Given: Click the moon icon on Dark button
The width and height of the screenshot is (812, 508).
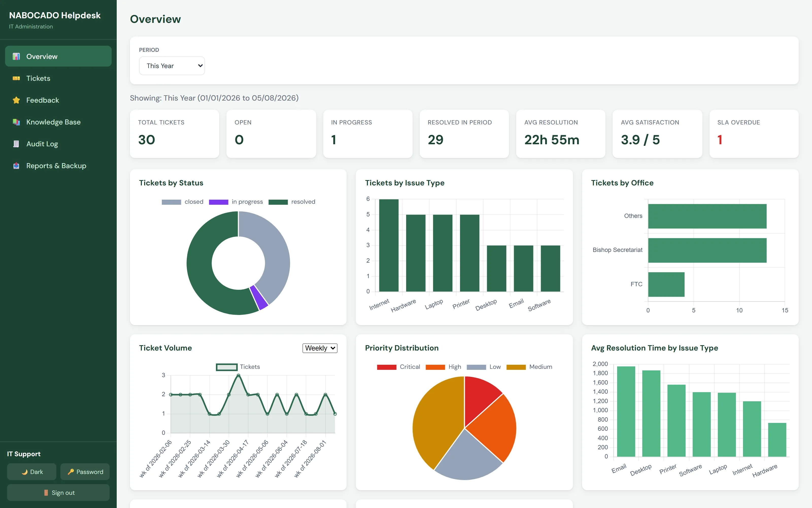Looking at the screenshot, I should [25, 472].
